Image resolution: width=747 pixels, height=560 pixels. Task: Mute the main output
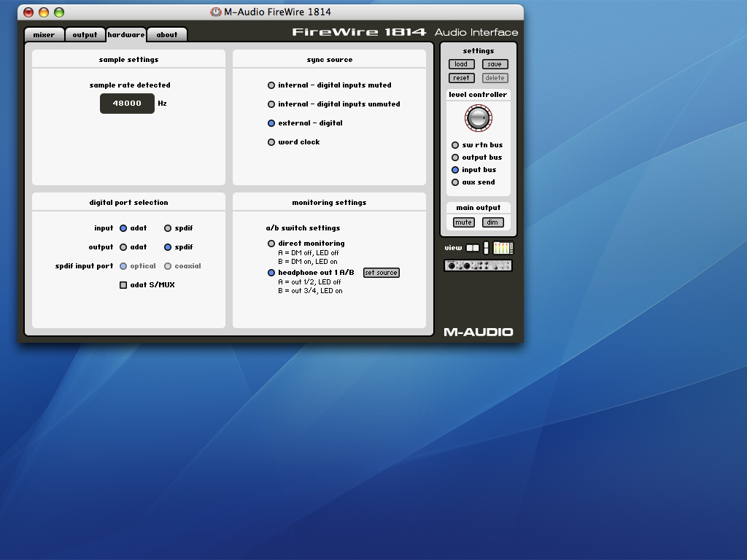(x=463, y=222)
